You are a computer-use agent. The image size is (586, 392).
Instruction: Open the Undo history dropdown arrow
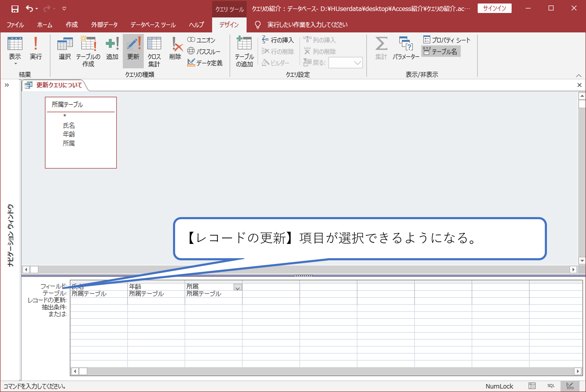pos(37,9)
